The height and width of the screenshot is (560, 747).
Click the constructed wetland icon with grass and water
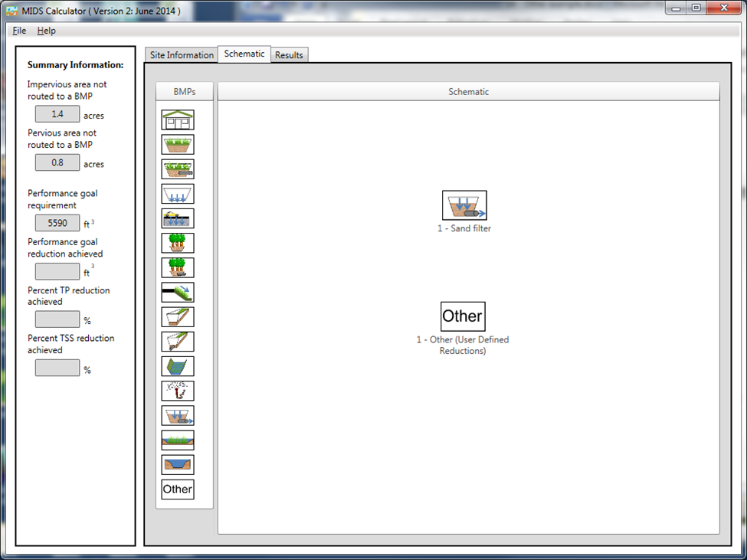(x=178, y=440)
